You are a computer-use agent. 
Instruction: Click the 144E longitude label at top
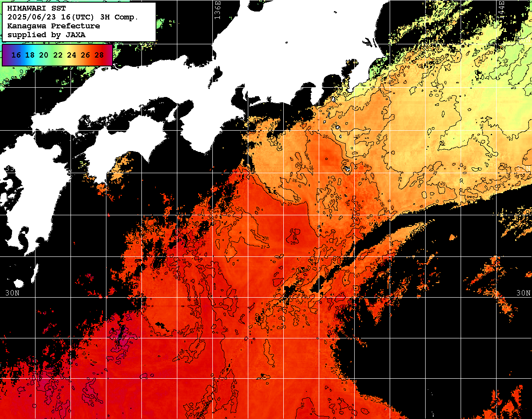point(501,10)
